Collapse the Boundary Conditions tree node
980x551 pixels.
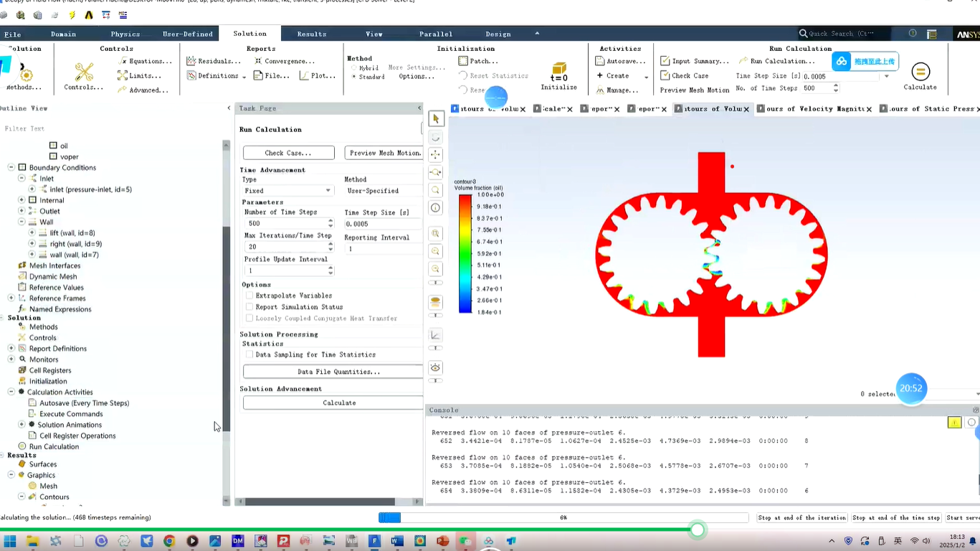pyautogui.click(x=11, y=168)
